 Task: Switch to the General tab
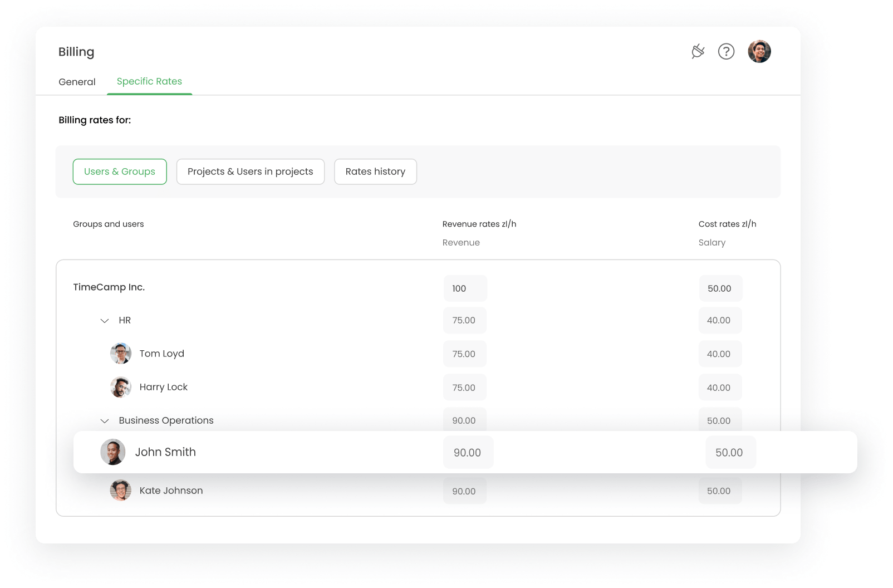pyautogui.click(x=77, y=82)
